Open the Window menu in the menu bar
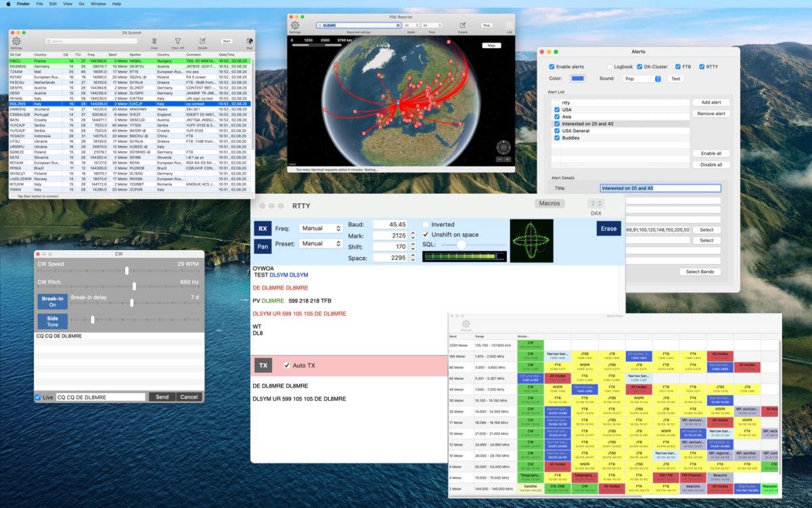This screenshot has width=812, height=508. [x=98, y=3]
